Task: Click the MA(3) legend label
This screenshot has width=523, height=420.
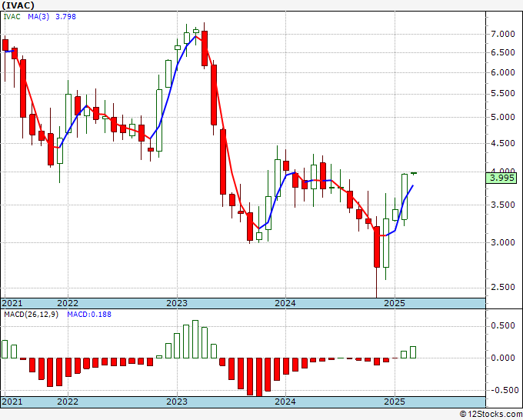Action: point(38,17)
